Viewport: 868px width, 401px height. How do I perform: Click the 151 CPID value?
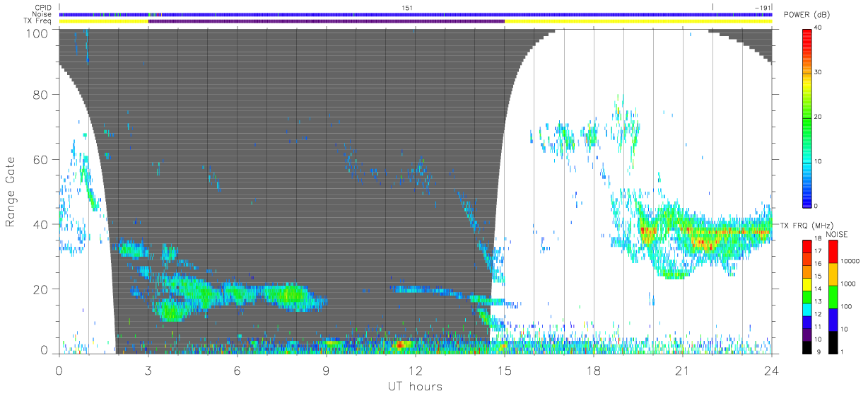(407, 8)
